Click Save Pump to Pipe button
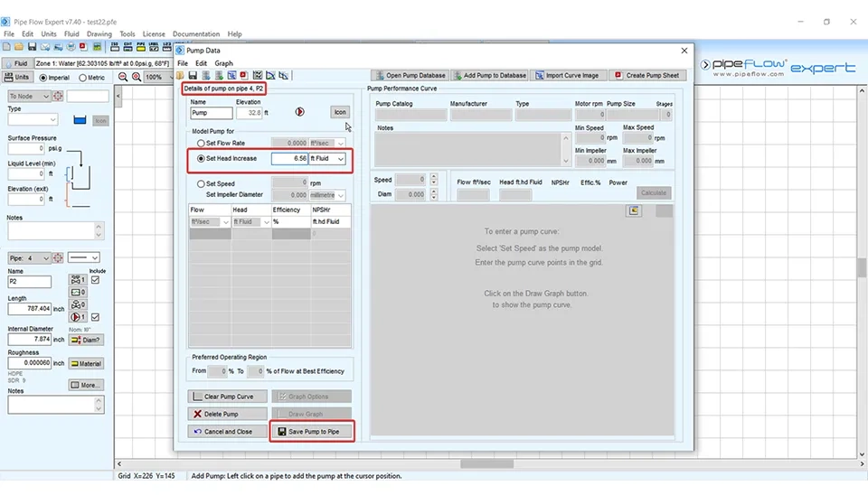 click(x=312, y=432)
